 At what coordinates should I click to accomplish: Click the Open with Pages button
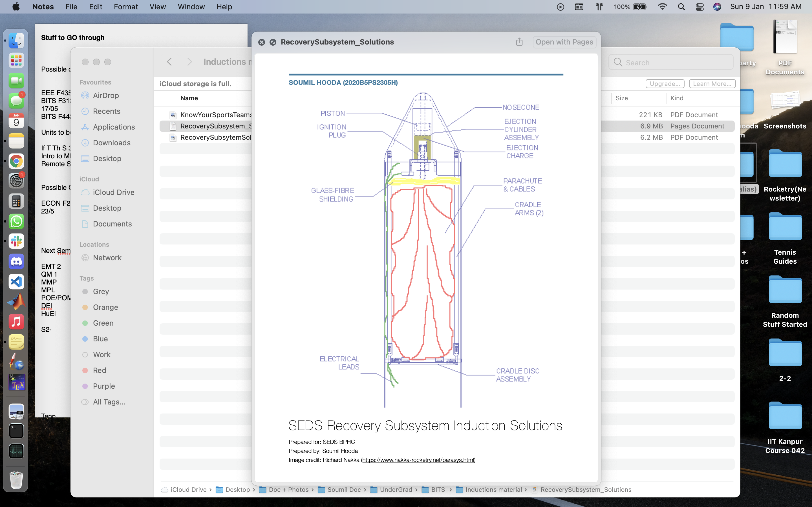click(564, 42)
